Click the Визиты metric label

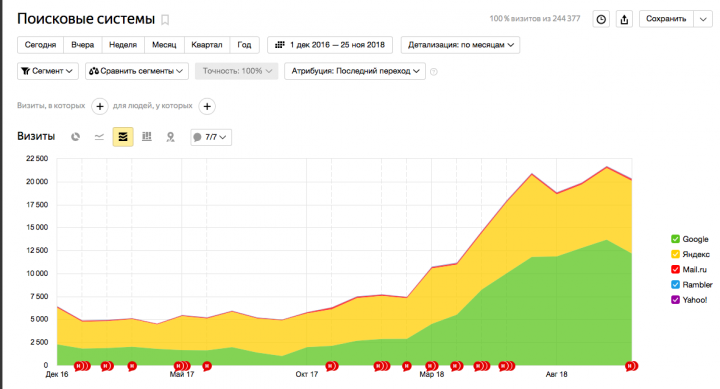click(x=36, y=136)
